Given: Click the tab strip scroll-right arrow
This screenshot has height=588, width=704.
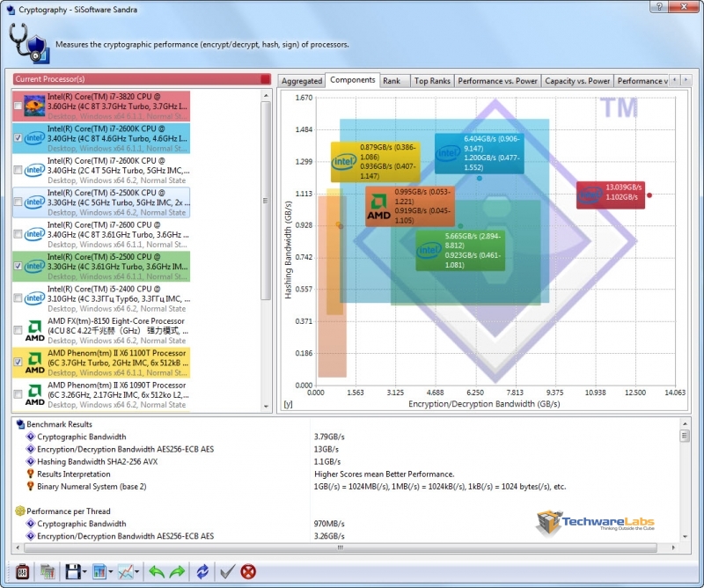Looking at the screenshot, I should pyautogui.click(x=686, y=80).
